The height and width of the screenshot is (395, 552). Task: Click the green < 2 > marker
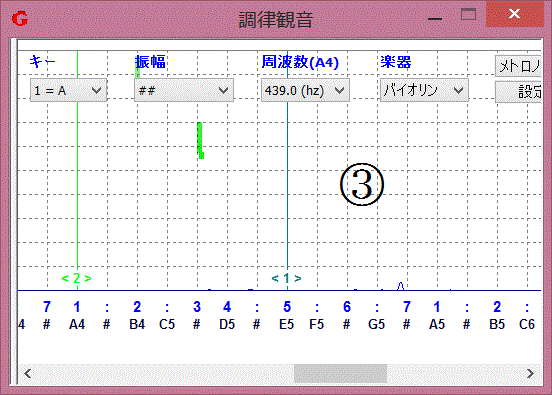(x=76, y=278)
